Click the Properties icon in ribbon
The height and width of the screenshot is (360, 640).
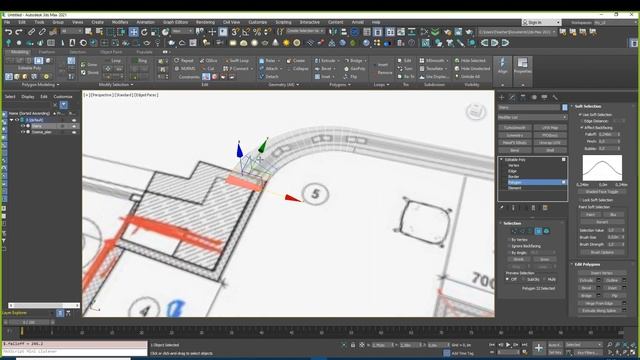(522, 63)
